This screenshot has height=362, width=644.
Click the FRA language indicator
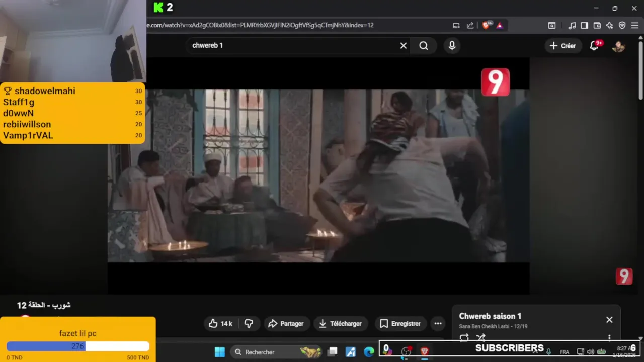[x=565, y=352]
